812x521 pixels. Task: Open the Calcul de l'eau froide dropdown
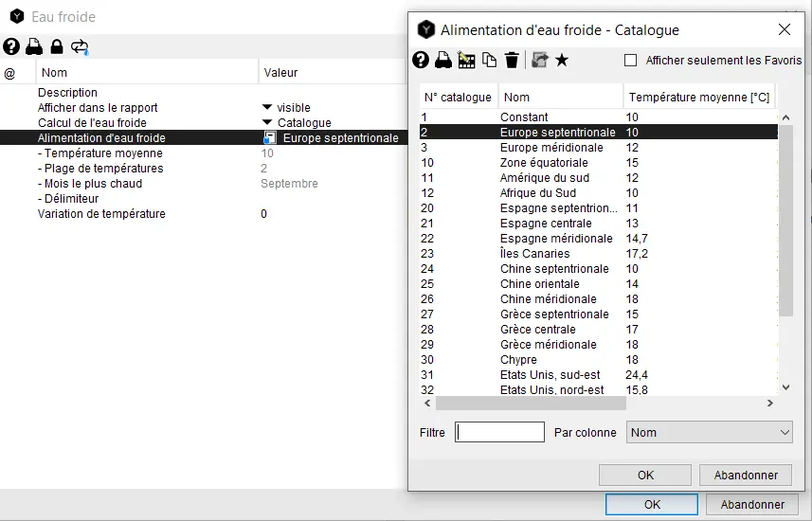[x=267, y=123]
